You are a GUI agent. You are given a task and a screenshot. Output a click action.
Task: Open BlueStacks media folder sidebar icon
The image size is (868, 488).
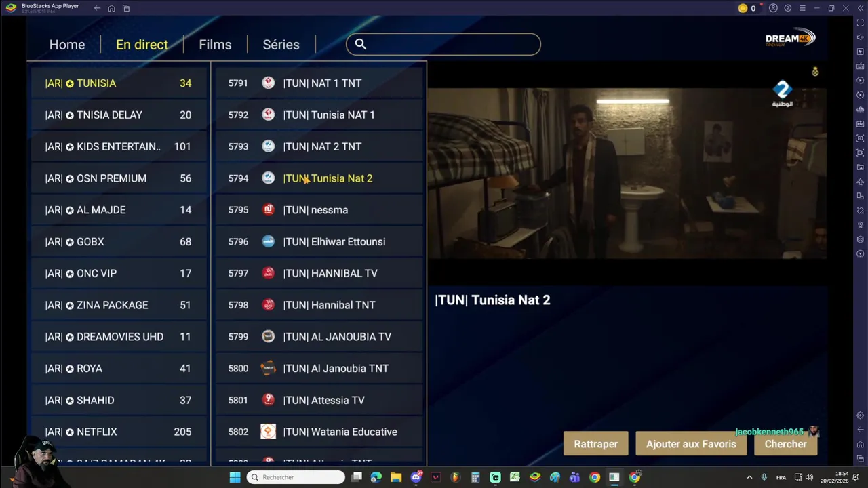[861, 167]
